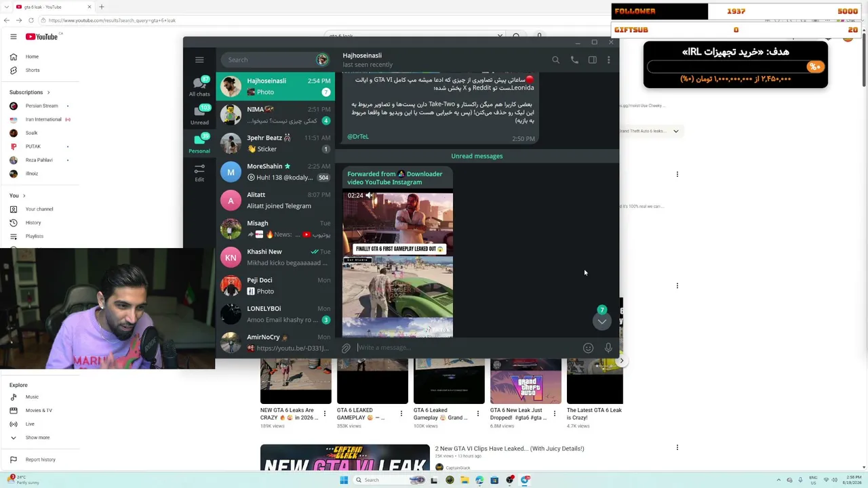Image resolution: width=868 pixels, height=488 pixels.
Task: Open the 3pehr Beatz chat
Action: (275, 143)
